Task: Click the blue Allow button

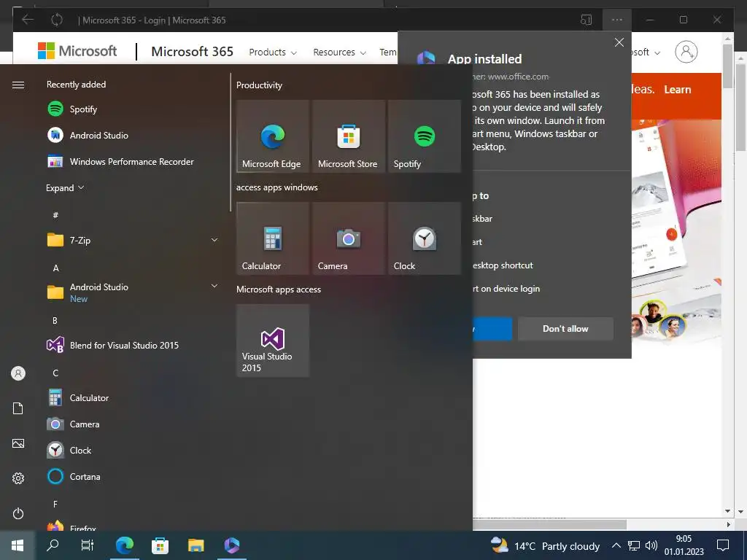Action: [x=492, y=329]
